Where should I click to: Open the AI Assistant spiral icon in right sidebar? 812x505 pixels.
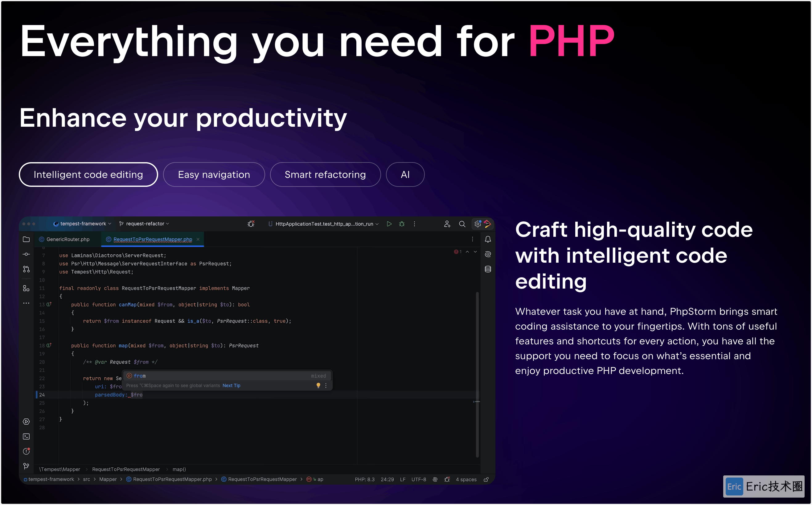click(x=488, y=254)
